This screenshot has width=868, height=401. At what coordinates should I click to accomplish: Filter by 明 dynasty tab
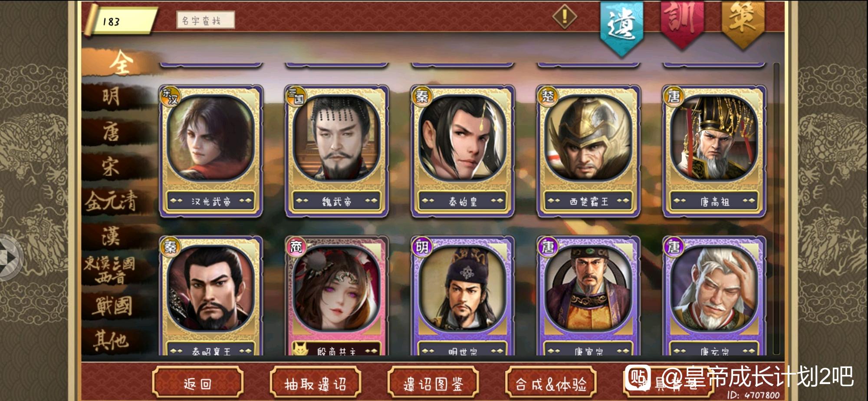click(111, 96)
